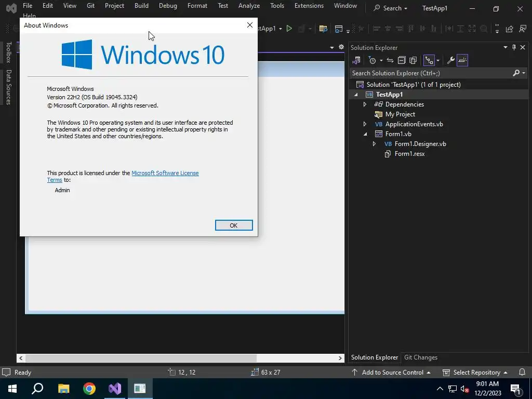
Task: Open file nesting settings dropdown arrow
Action: tap(437, 60)
